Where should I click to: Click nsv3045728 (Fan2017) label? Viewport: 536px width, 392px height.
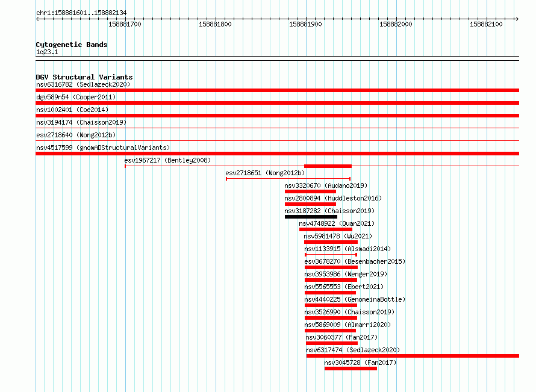[x=360, y=362]
